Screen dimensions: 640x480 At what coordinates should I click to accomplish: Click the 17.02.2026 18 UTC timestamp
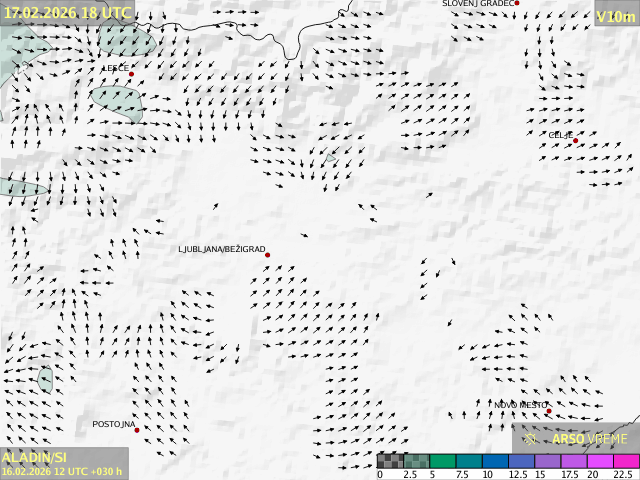click(66, 12)
